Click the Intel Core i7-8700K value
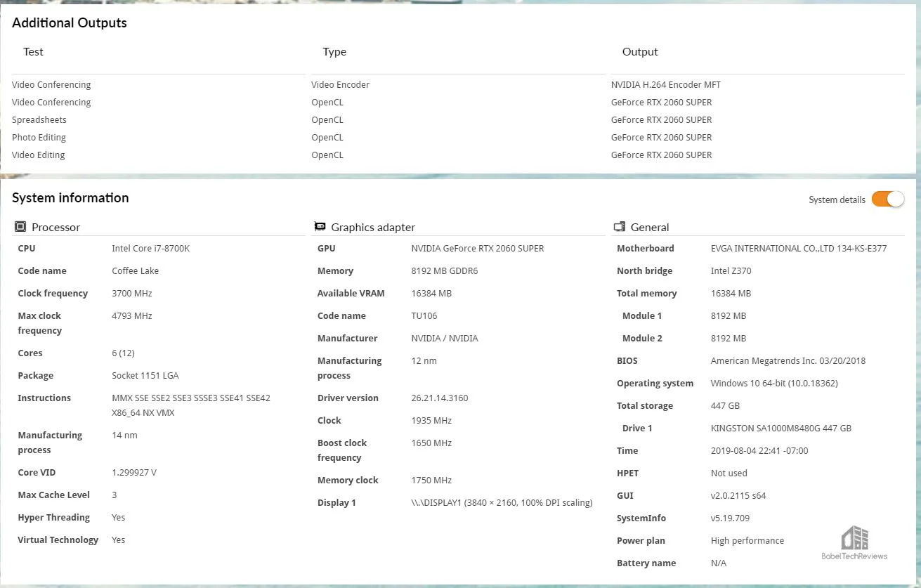Viewport: 921px width, 588px height. [150, 248]
